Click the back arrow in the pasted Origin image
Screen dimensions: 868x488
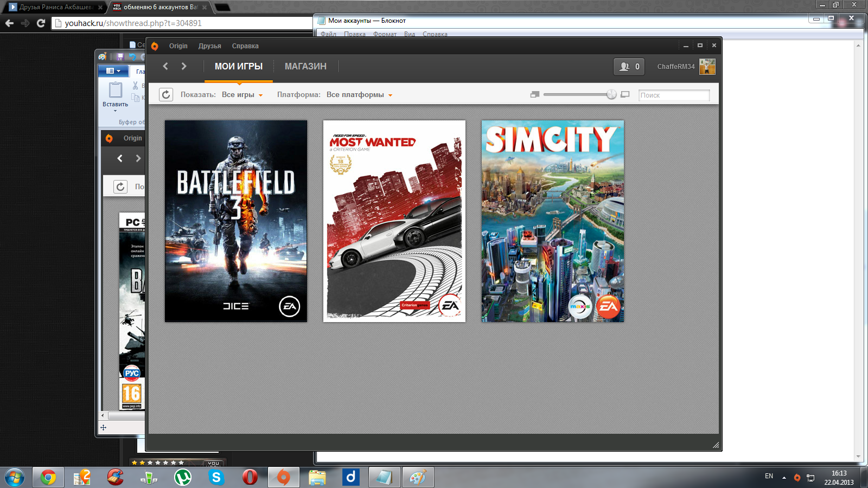[x=120, y=158]
